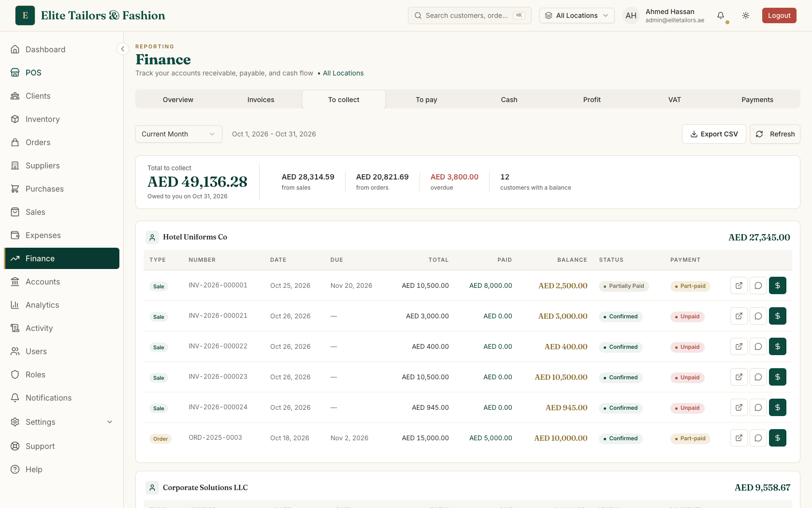812x508 pixels.
Task: Click the Elite Tailors logo icon
Action: [x=25, y=15]
